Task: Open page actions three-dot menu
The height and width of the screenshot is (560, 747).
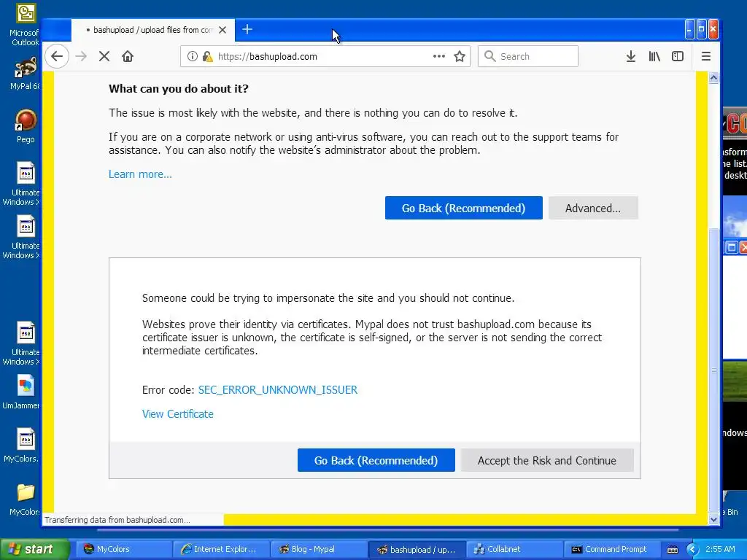Action: (x=438, y=56)
